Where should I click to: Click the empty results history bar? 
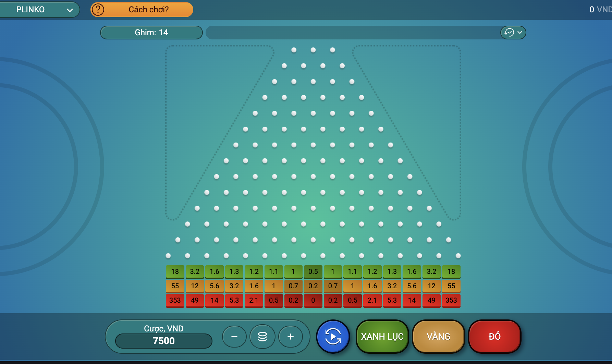(352, 33)
